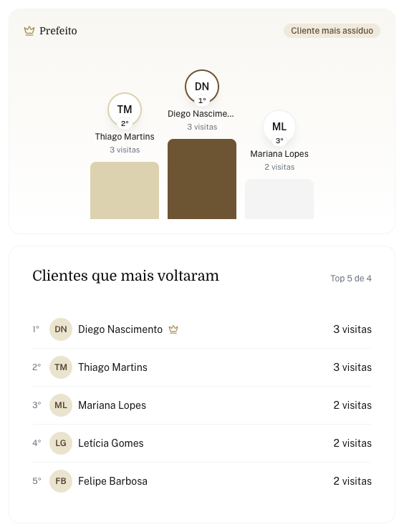Screen dimensions: 404x532
Task: Click '2 visitas' in Felipe Barbosa's row
Action: pyautogui.click(x=352, y=481)
